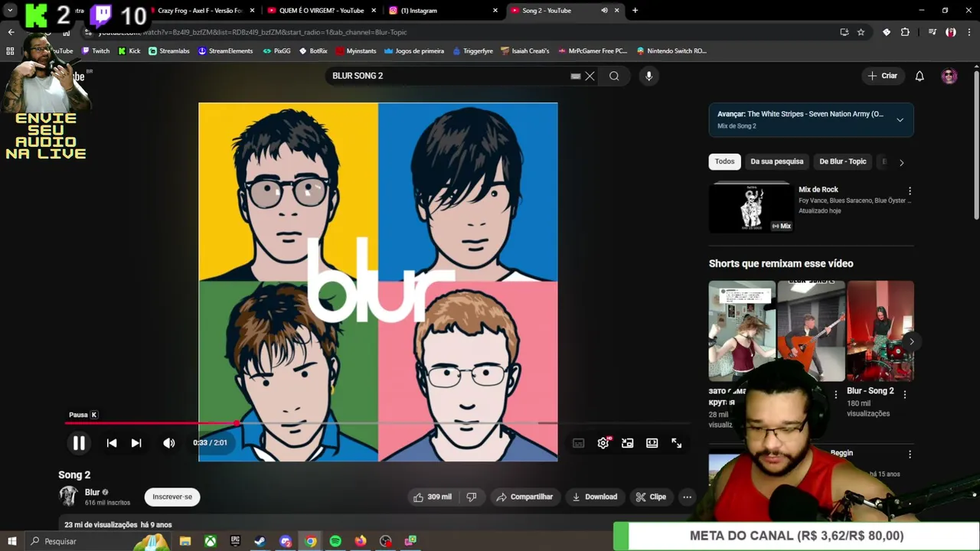980x551 pixels.
Task: Open options menu for the Beggin video
Action: (910, 455)
